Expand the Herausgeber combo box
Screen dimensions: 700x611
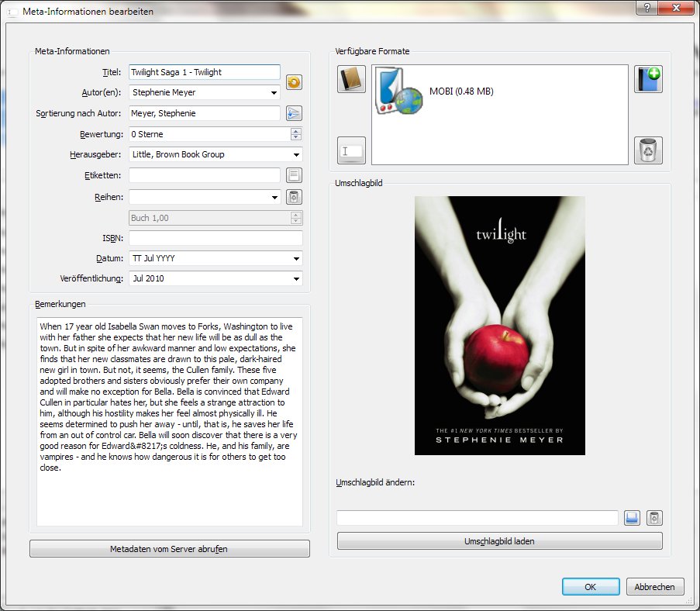coord(296,154)
